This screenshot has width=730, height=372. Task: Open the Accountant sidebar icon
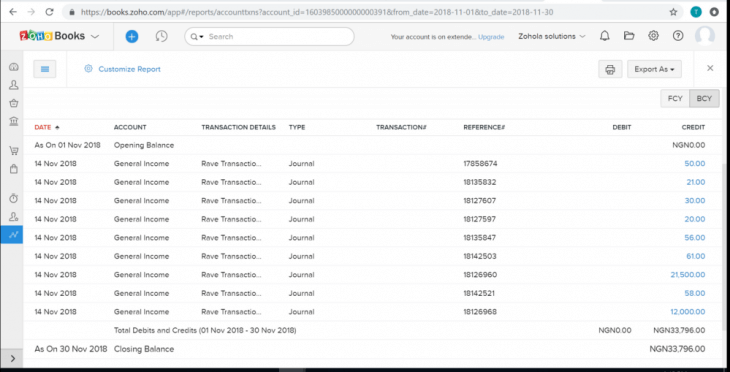pyautogui.click(x=14, y=216)
